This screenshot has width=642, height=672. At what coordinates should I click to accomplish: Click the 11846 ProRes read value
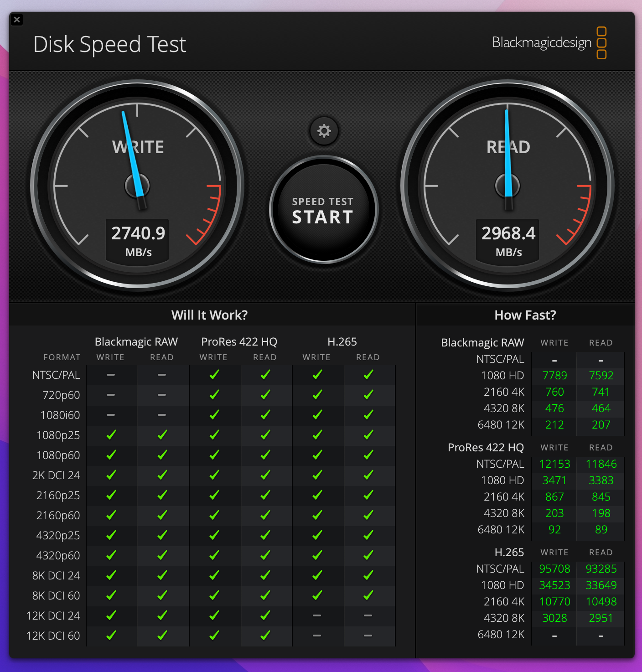click(601, 464)
